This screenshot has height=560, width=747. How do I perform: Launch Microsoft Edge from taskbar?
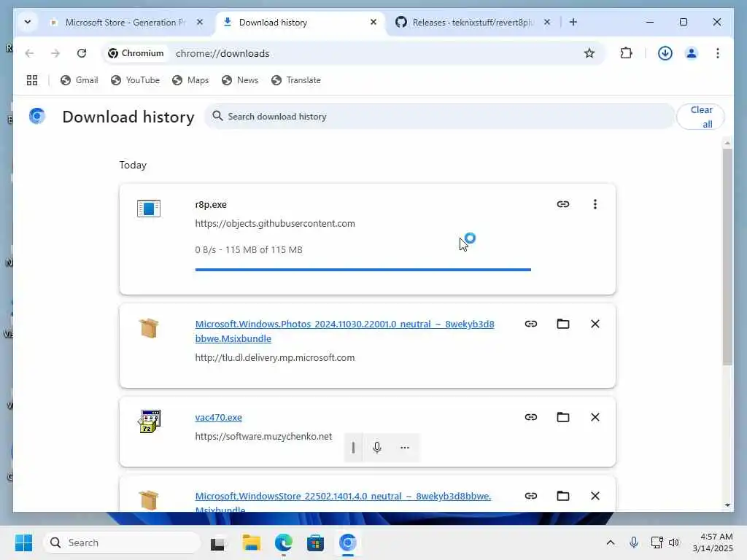pos(284,542)
